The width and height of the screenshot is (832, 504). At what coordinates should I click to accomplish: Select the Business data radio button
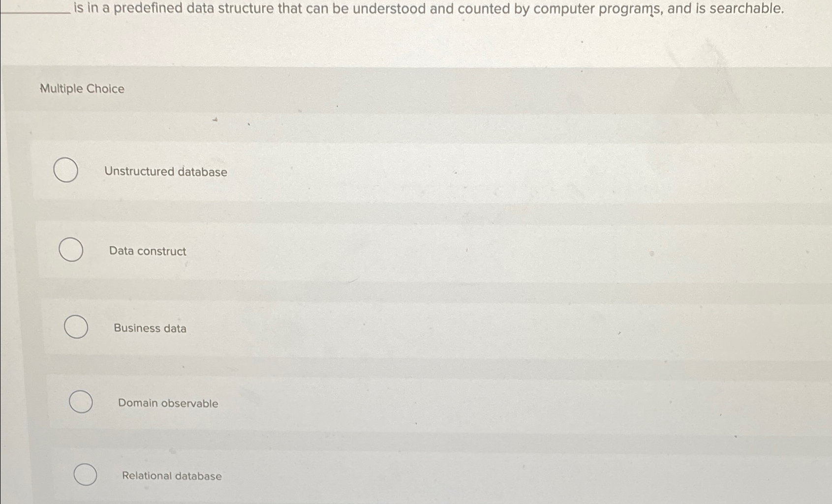(x=76, y=327)
